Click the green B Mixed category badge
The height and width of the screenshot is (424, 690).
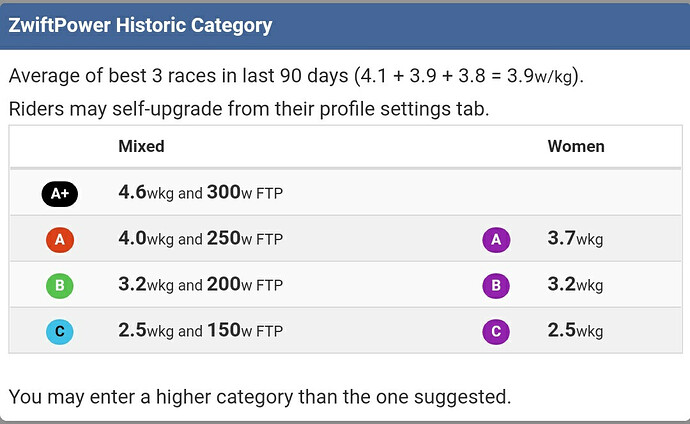click(x=60, y=285)
